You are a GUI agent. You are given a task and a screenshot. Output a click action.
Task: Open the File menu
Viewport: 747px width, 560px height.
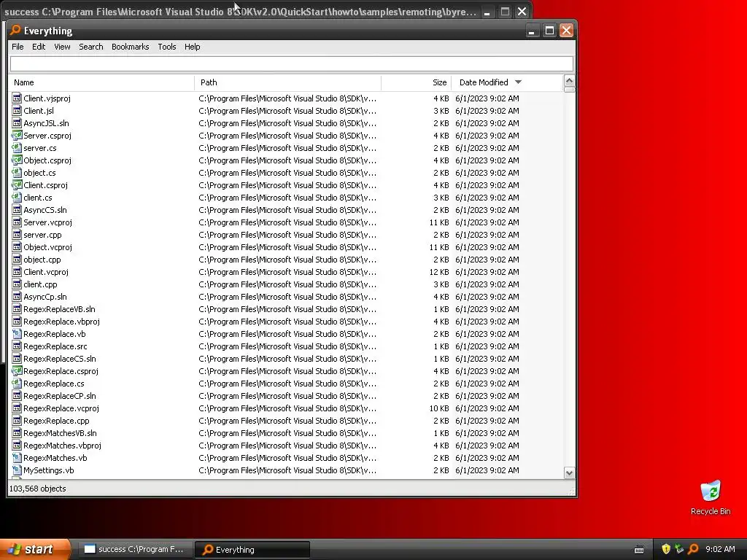18,47
